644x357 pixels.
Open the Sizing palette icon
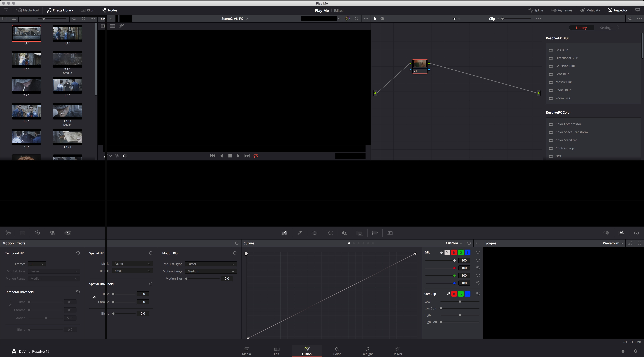coord(375,233)
